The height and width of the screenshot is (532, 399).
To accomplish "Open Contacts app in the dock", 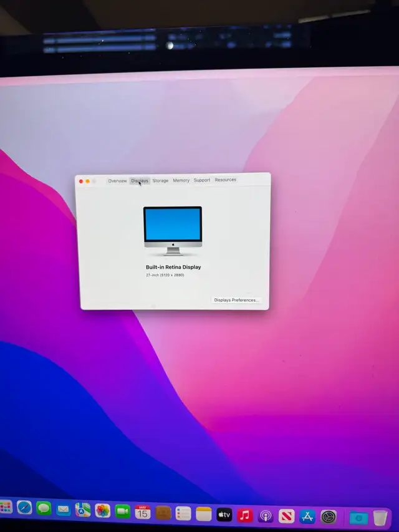I will click(163, 513).
